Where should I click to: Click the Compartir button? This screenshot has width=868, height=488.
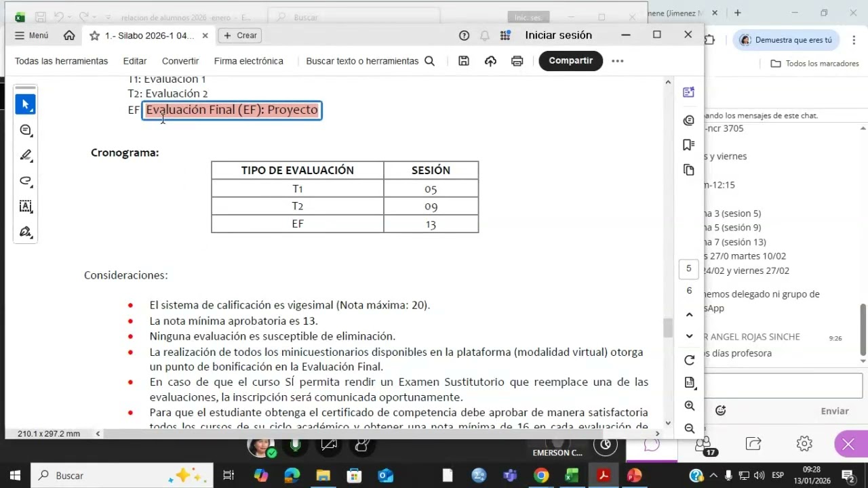click(570, 60)
